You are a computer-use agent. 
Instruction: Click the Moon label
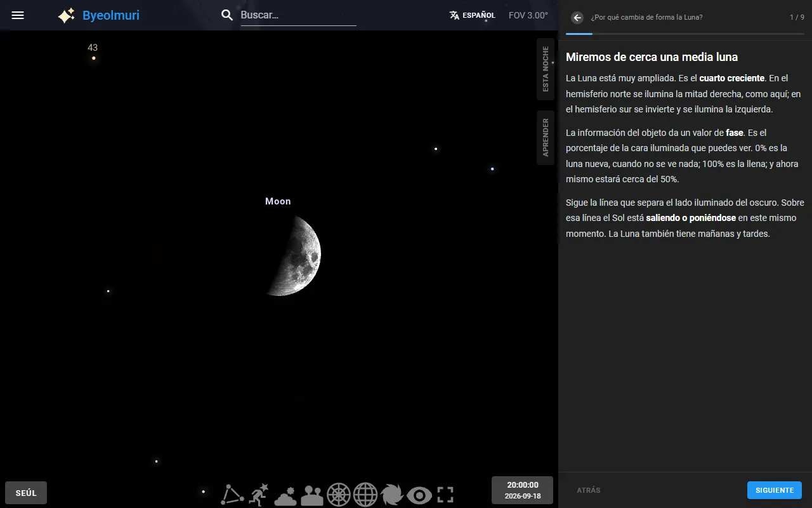(278, 201)
